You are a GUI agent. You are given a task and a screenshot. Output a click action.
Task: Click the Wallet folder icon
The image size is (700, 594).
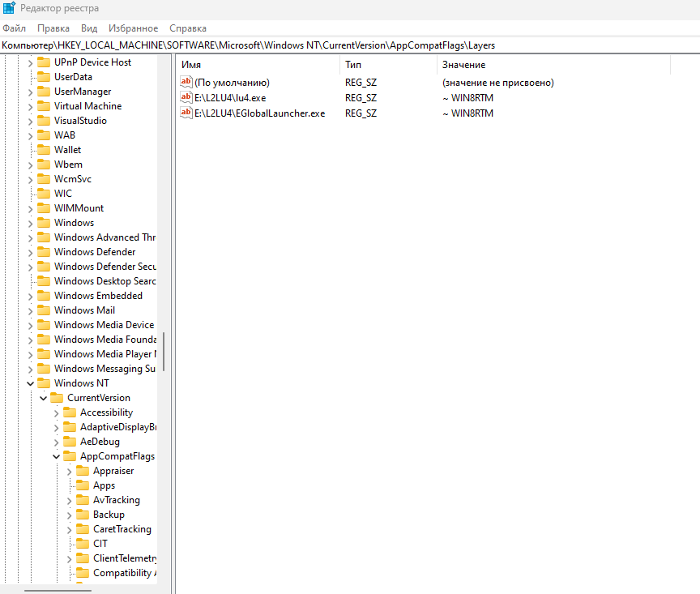click(x=44, y=150)
